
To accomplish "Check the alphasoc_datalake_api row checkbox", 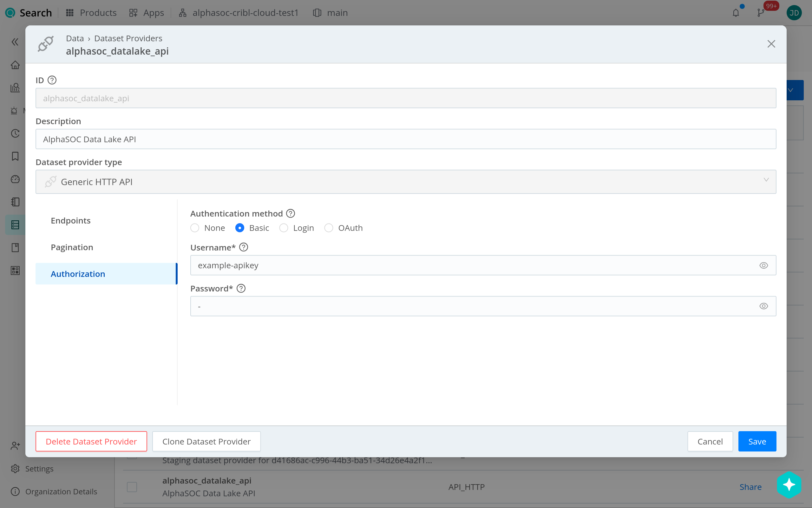I will (x=132, y=487).
